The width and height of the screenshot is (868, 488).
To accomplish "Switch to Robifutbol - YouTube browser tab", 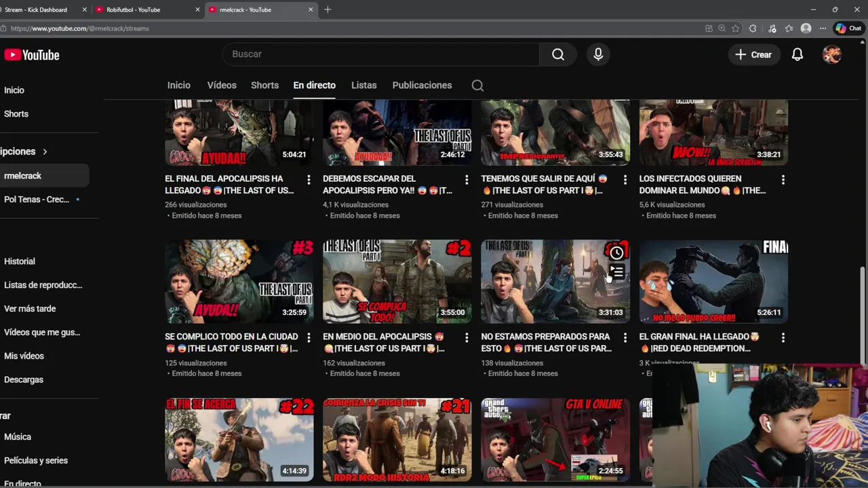I will coord(146,9).
